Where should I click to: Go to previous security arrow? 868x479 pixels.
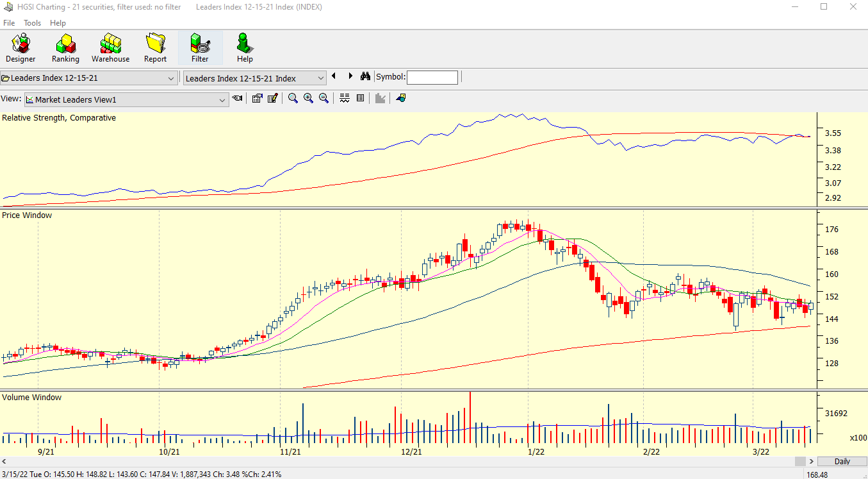(x=334, y=76)
